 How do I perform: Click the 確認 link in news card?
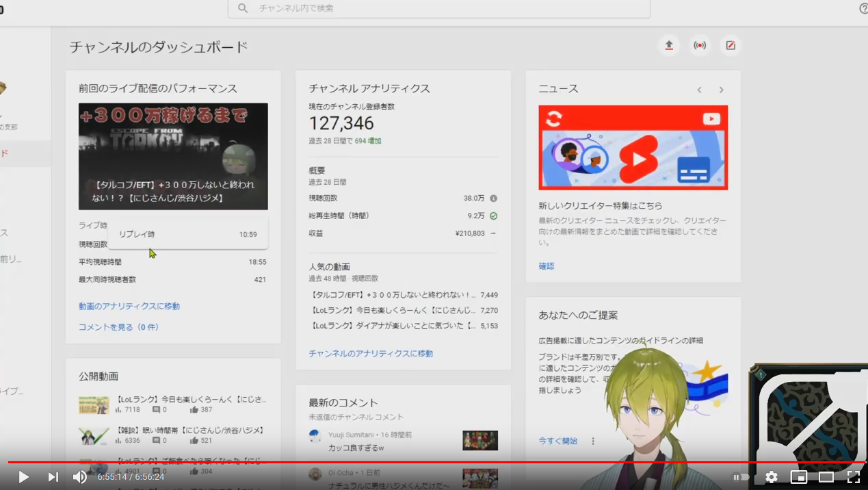pyautogui.click(x=547, y=266)
